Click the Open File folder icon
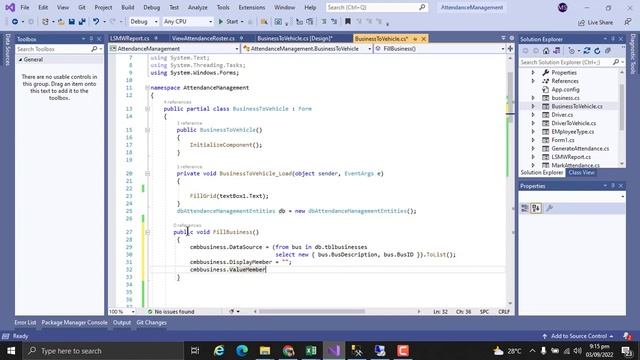The height and width of the screenshot is (360, 640). click(61, 22)
